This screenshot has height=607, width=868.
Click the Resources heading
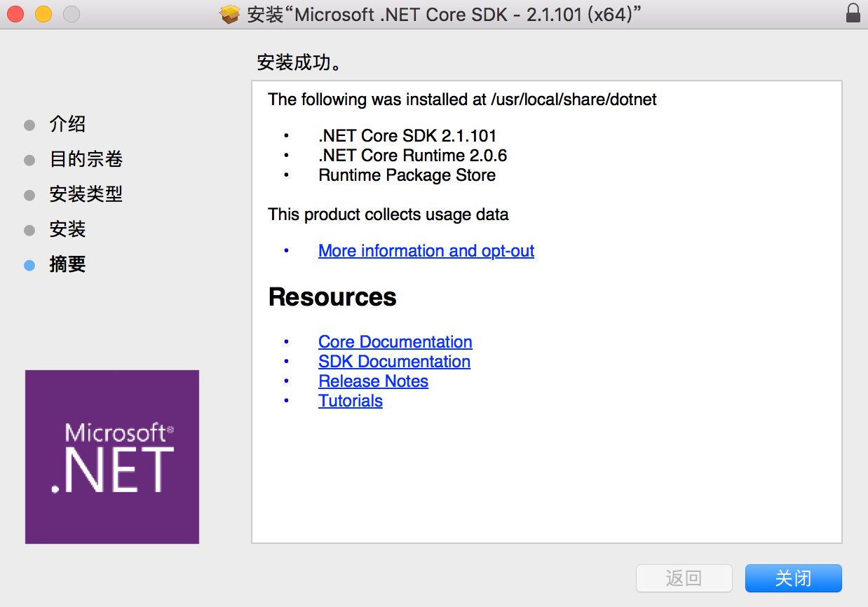point(332,297)
